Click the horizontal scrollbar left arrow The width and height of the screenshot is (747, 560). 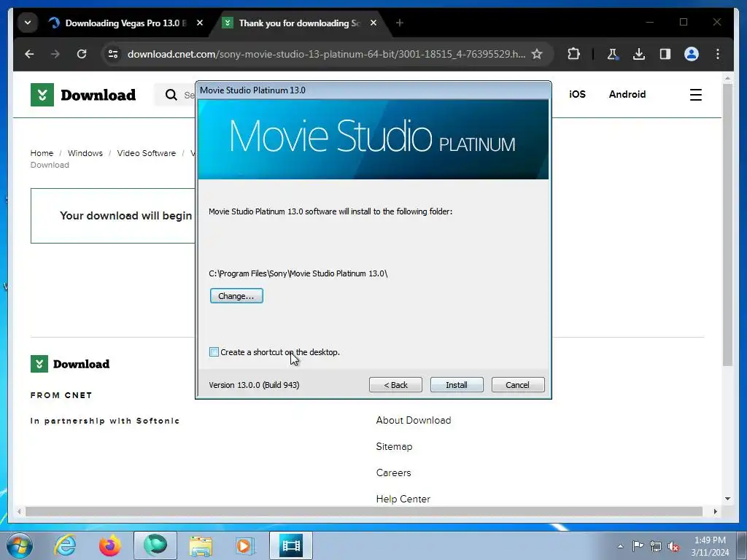[x=19, y=511]
